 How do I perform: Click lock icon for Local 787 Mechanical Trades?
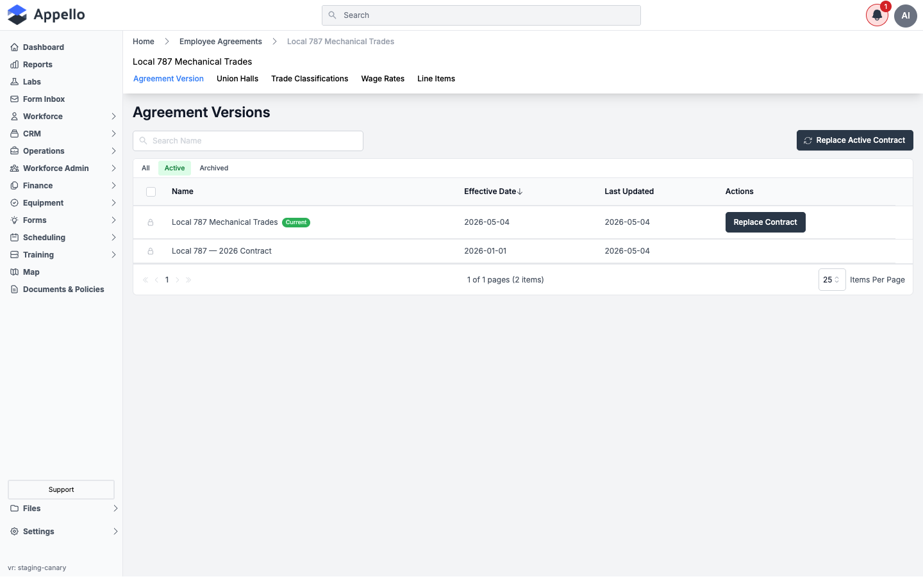tap(151, 222)
